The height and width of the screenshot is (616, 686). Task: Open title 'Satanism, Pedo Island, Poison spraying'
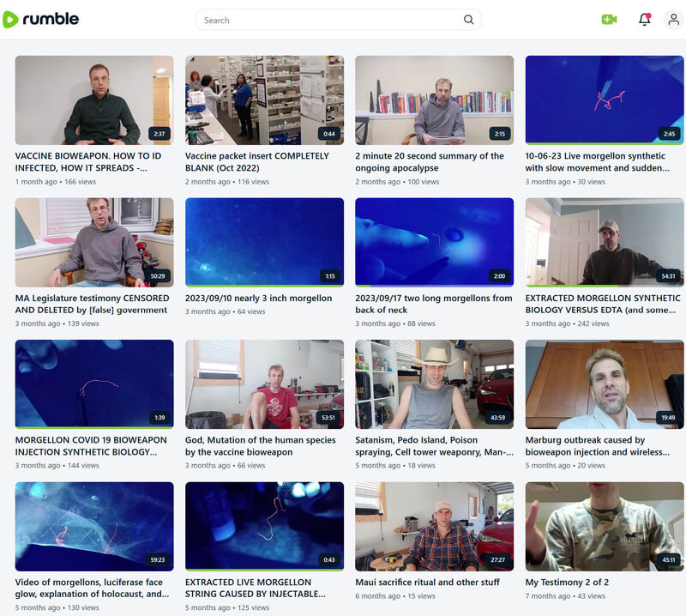[x=435, y=445]
